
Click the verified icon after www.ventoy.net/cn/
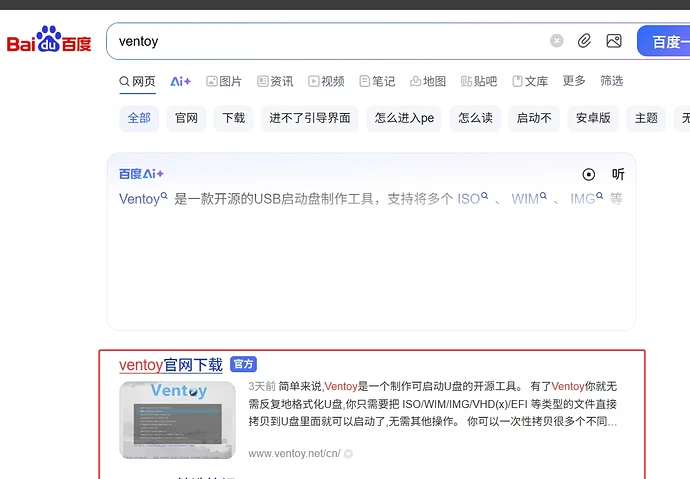(349, 453)
